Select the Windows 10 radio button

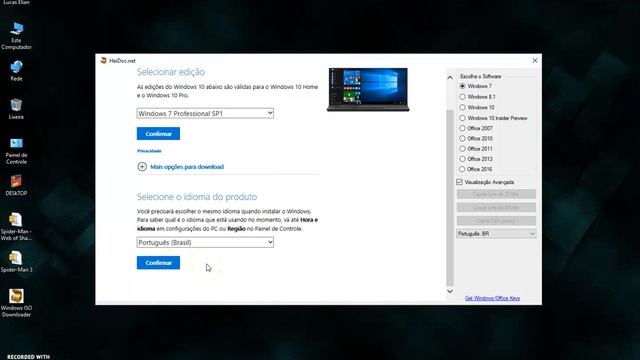click(x=462, y=107)
